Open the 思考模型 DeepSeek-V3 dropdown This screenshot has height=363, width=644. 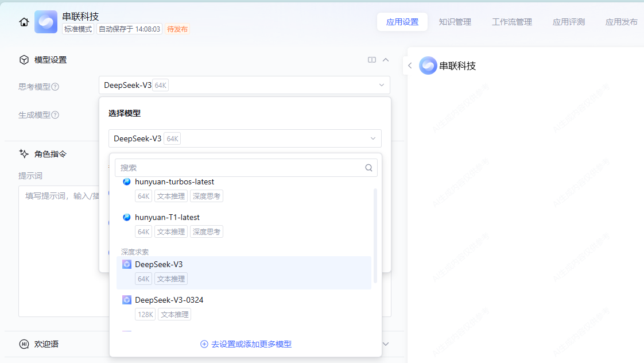click(x=244, y=85)
